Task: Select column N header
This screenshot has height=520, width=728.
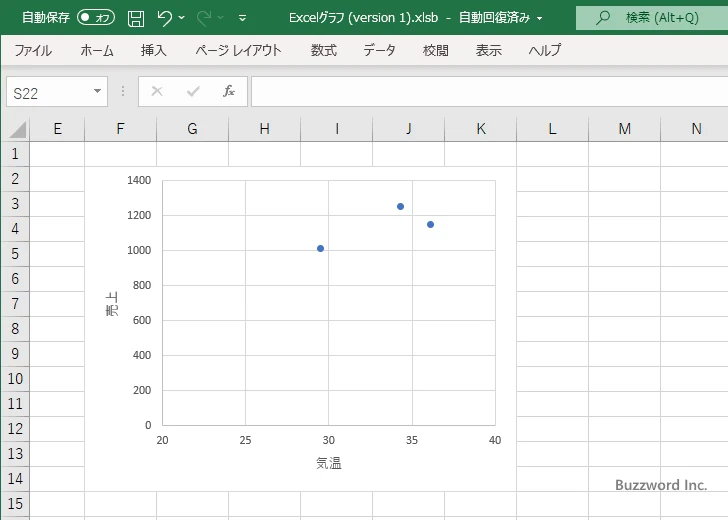Action: click(x=695, y=129)
